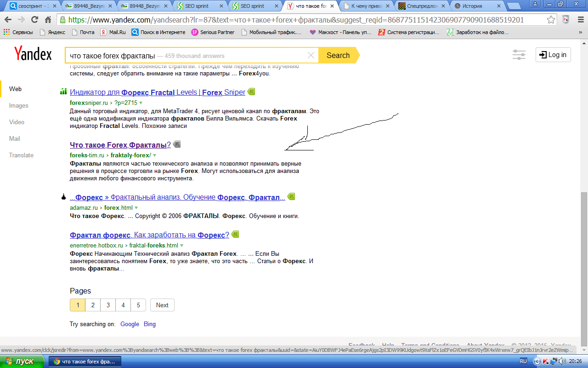Expand dropdown arrow after foreks-tim.ru fraktaly-forex/

click(155, 155)
